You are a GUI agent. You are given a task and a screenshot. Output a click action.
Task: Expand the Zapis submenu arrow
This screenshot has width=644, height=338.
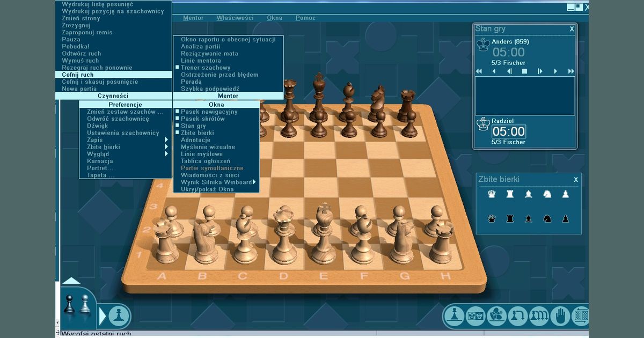[x=166, y=140]
